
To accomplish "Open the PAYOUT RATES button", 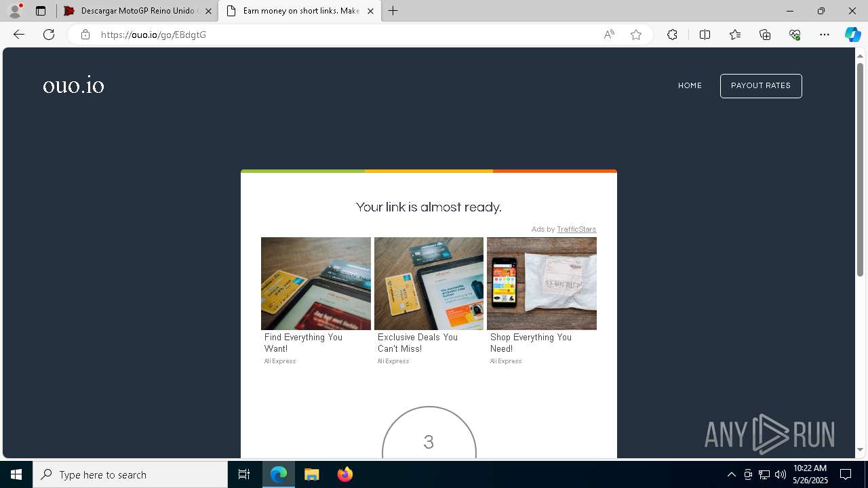I will (x=761, y=86).
